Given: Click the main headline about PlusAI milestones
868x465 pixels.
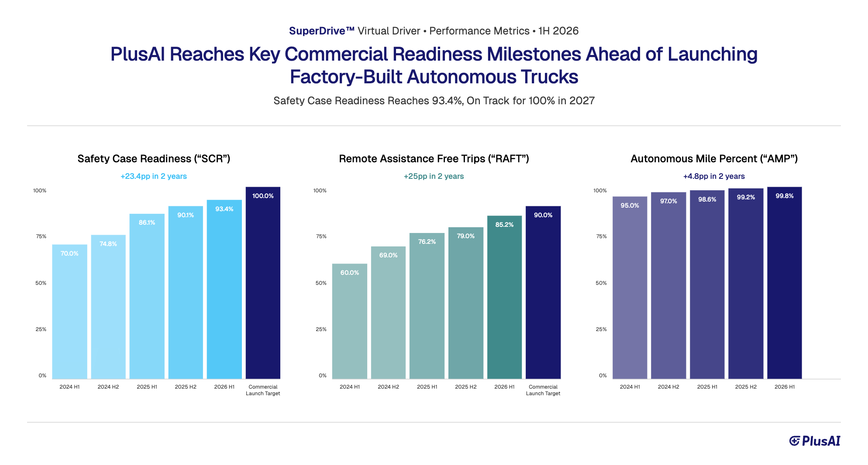Looking at the screenshot, I should (434, 65).
